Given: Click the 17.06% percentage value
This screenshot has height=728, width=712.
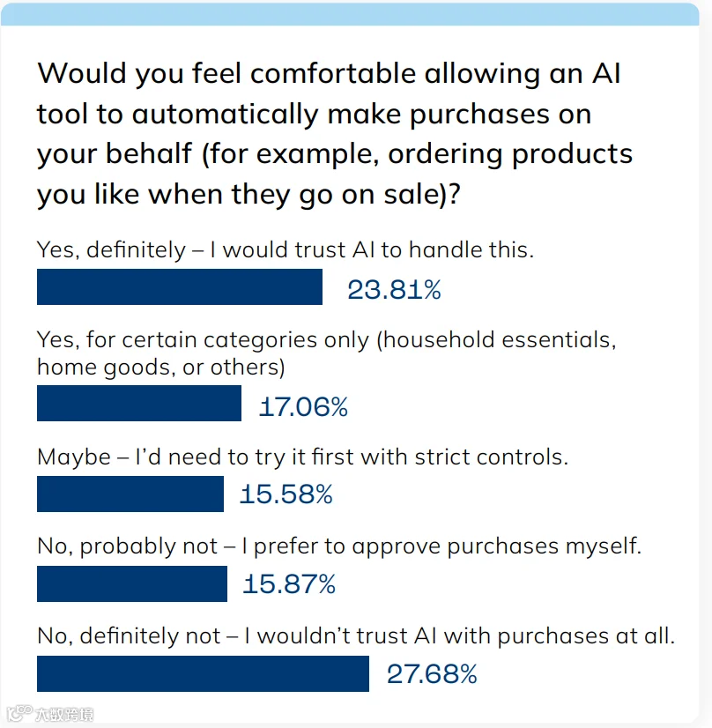Looking at the screenshot, I should point(303,406).
